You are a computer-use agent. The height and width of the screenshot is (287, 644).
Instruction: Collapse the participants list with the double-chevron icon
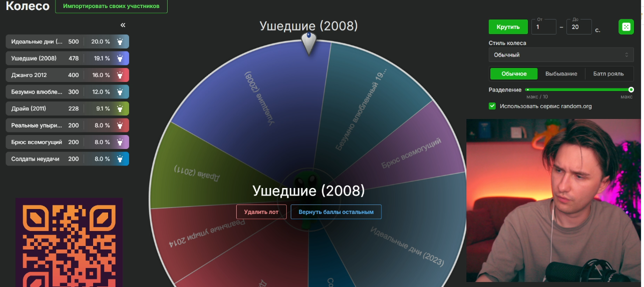pyautogui.click(x=123, y=25)
